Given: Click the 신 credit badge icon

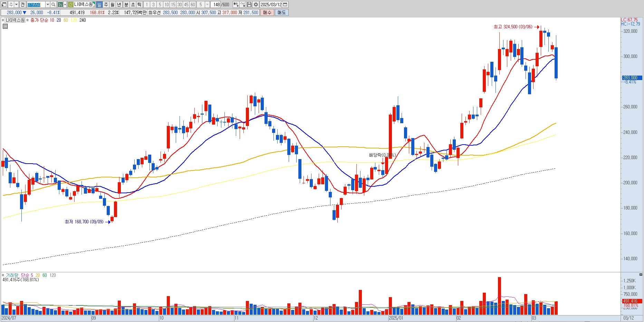Looking at the screenshot, I should click(x=70, y=4).
